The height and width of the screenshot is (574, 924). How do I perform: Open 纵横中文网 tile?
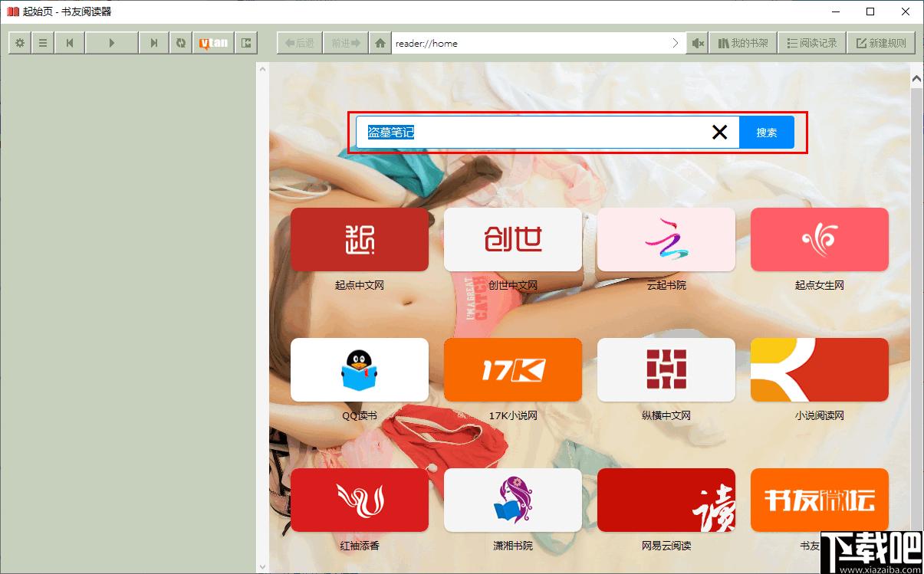[666, 369]
